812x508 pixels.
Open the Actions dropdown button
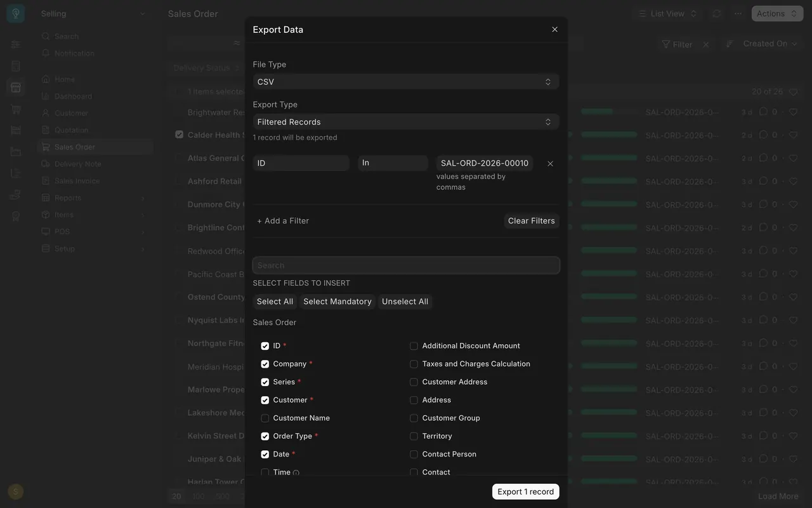click(777, 13)
